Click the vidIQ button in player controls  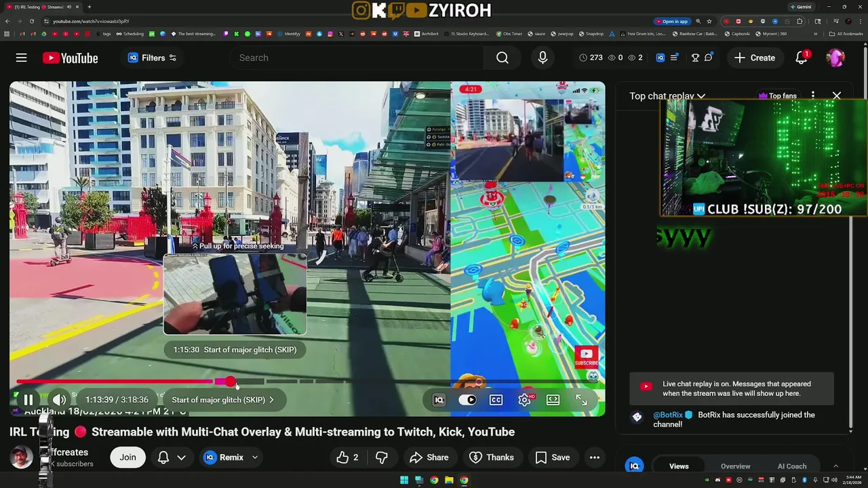coord(439,400)
